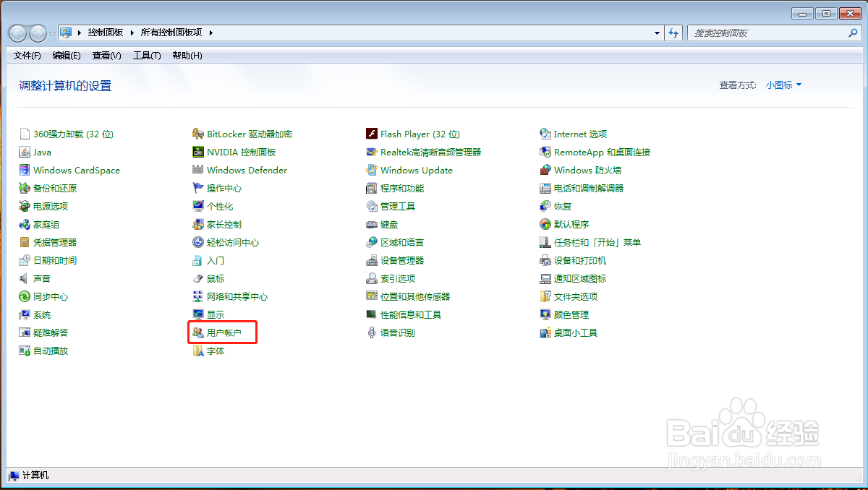Open the 程序和功能 icon

click(372, 188)
